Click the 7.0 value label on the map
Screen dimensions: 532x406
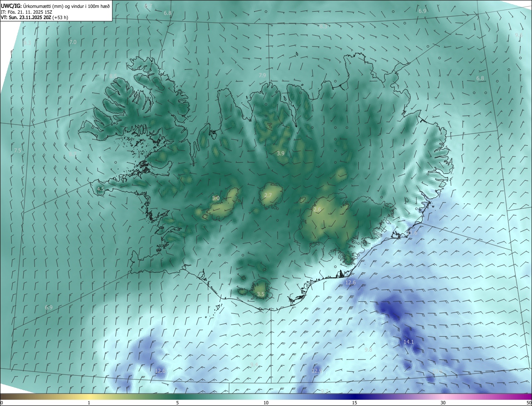[73, 42]
